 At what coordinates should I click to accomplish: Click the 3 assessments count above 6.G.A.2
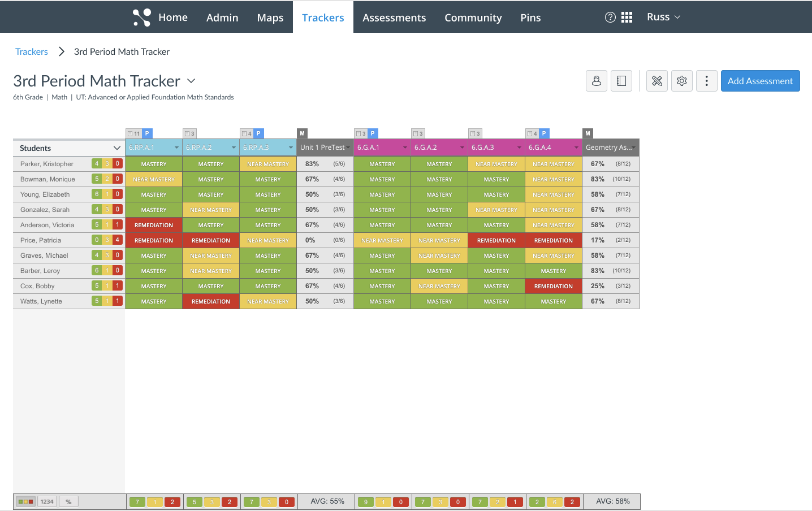418,134
